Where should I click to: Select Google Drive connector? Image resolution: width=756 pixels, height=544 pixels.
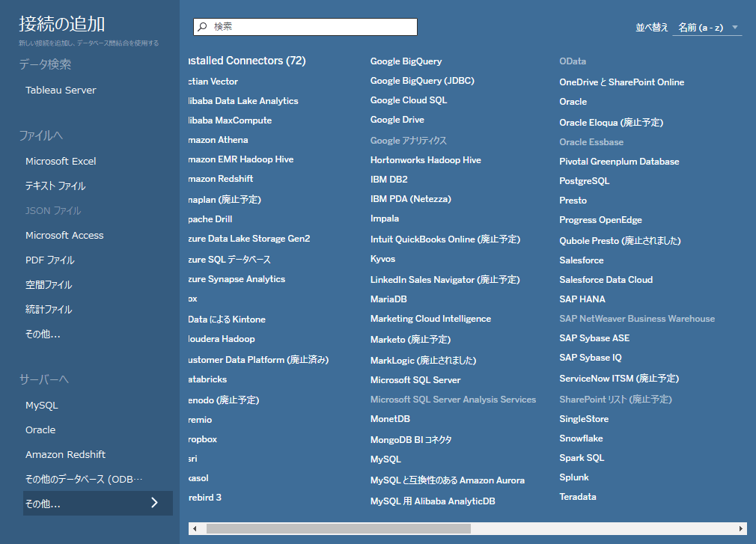(x=397, y=120)
